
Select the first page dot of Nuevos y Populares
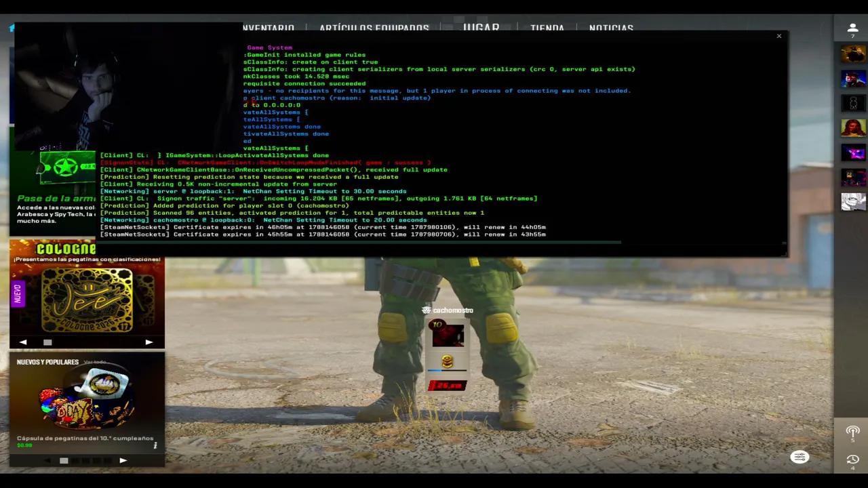[64, 460]
